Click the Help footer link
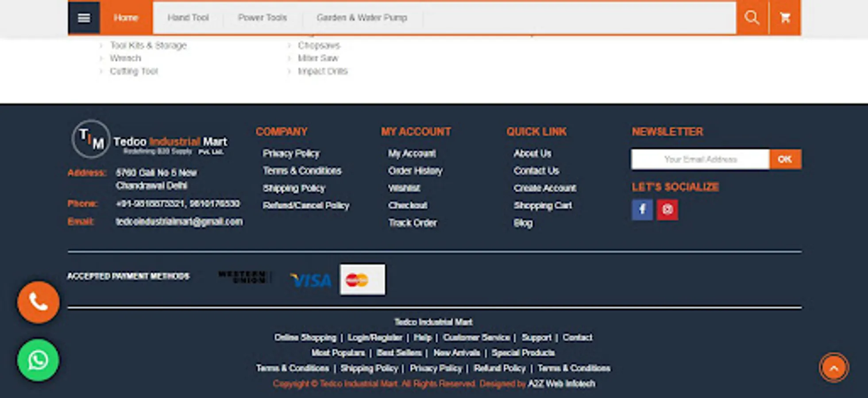 pyautogui.click(x=423, y=337)
